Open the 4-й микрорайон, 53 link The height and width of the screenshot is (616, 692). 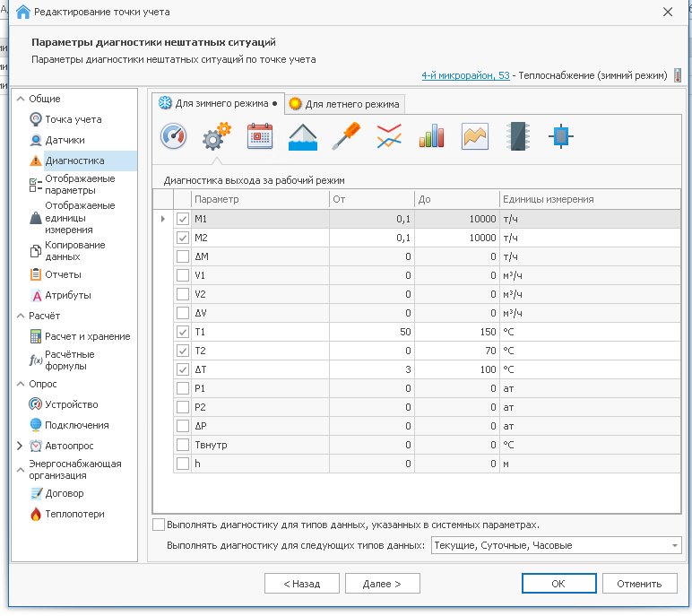pyautogui.click(x=465, y=76)
